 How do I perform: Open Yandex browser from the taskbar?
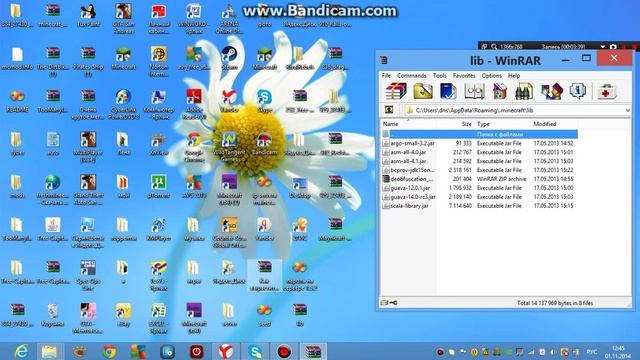click(226, 351)
